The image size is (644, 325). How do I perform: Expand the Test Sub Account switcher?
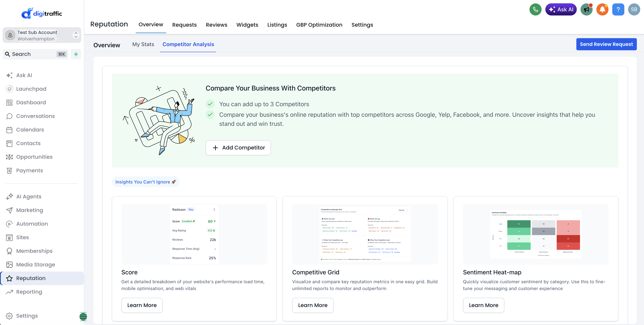click(x=42, y=35)
